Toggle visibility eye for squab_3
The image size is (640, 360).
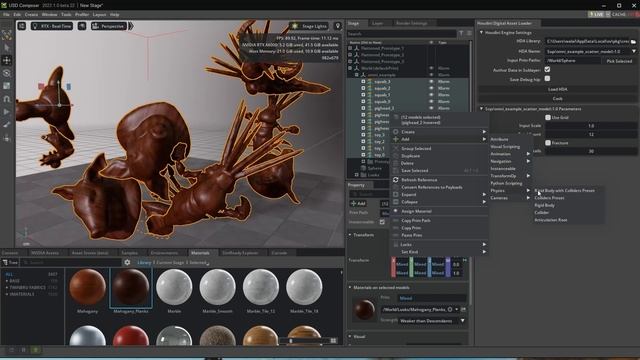point(431,82)
